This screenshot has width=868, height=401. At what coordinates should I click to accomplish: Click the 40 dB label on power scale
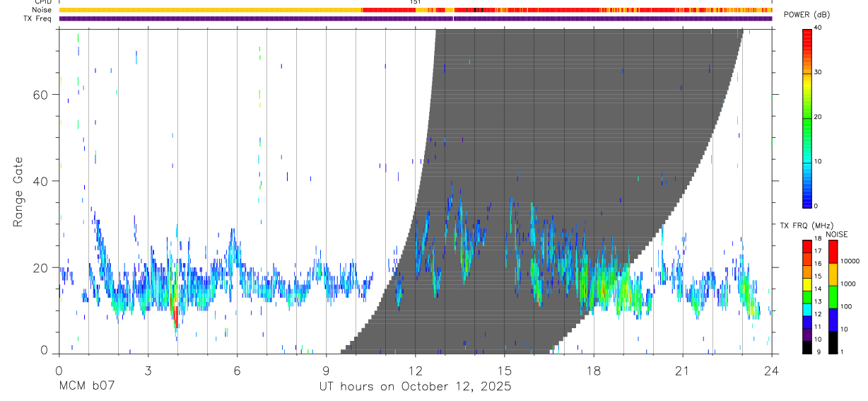(818, 28)
